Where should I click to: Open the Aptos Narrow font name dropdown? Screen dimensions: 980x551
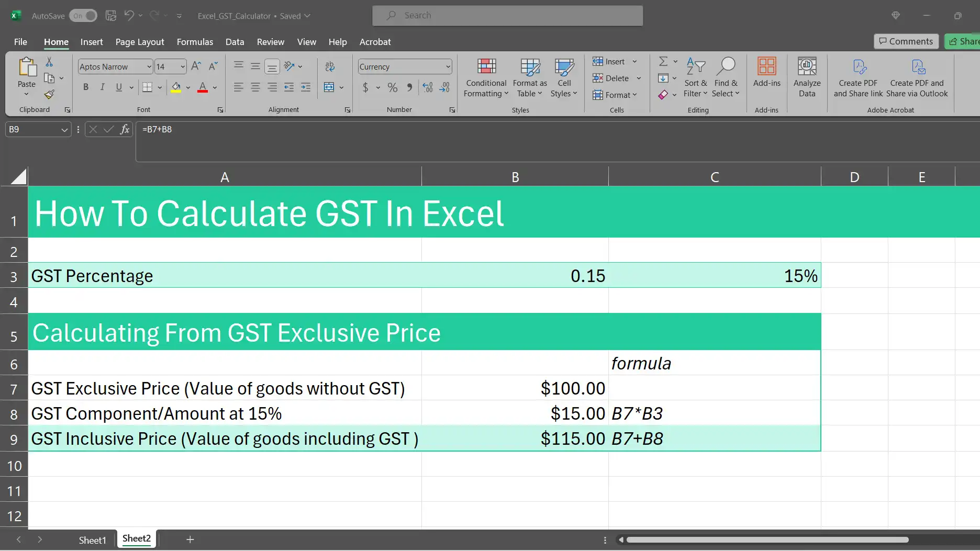point(149,66)
